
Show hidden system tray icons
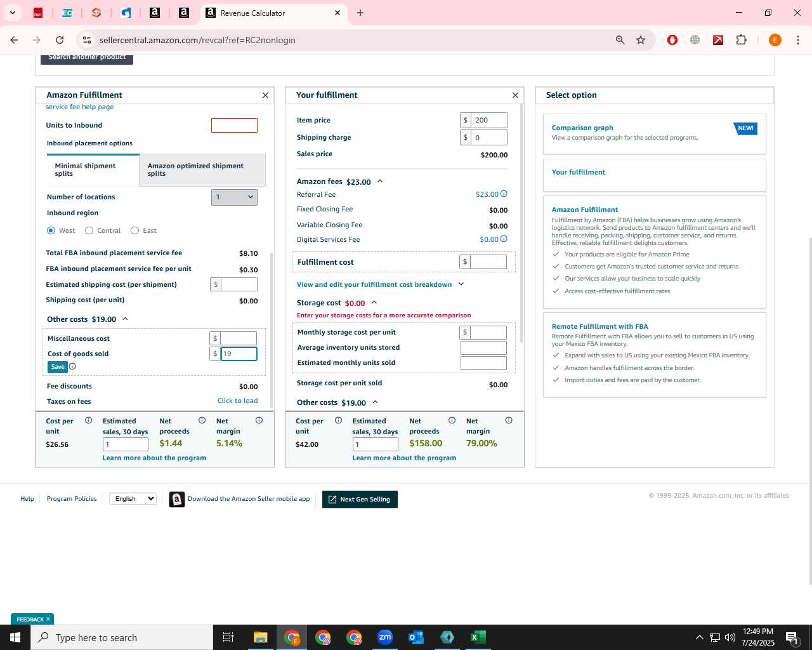pyautogui.click(x=699, y=637)
